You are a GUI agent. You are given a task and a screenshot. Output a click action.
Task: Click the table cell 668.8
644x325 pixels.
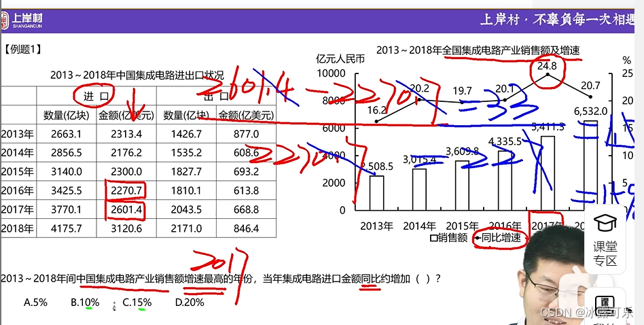[246, 209]
